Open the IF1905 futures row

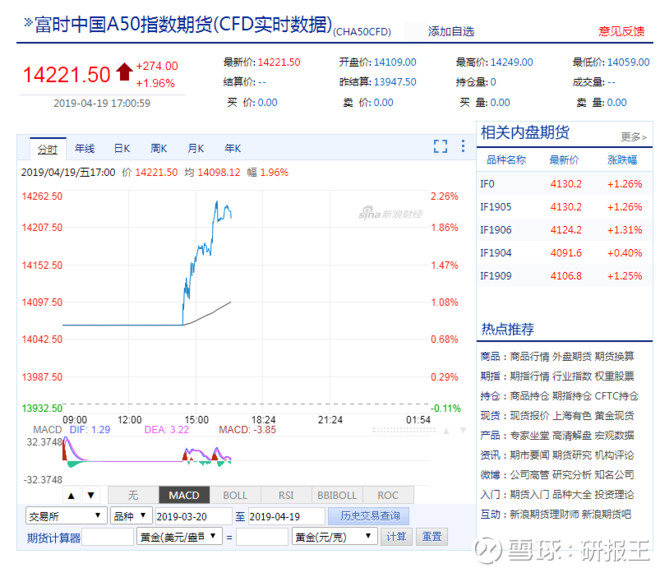(x=564, y=207)
